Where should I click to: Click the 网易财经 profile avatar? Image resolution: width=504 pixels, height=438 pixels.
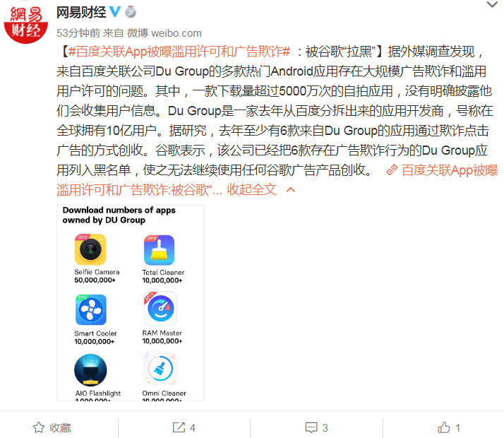tap(25, 22)
